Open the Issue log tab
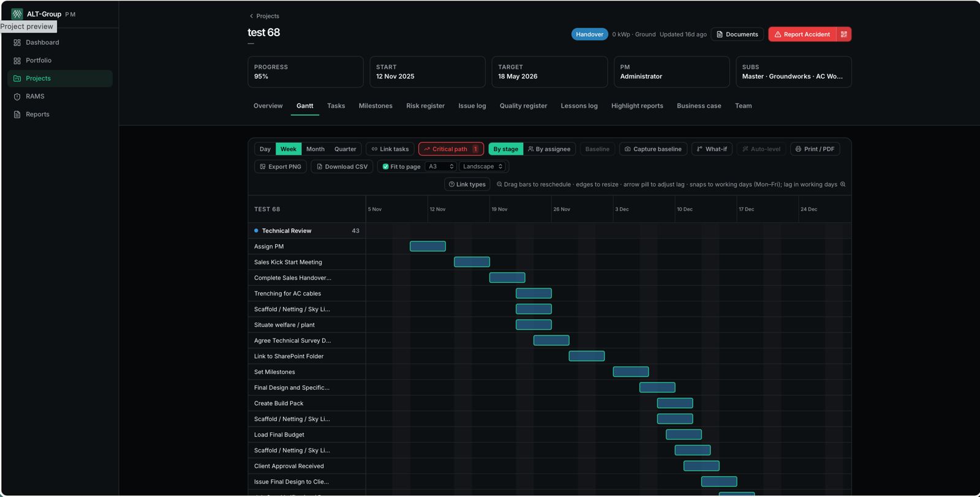 (x=472, y=106)
